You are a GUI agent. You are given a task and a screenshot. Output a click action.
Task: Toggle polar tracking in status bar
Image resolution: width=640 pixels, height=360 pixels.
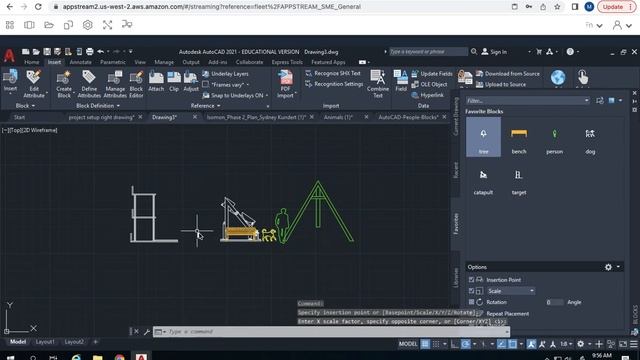(x=465, y=344)
